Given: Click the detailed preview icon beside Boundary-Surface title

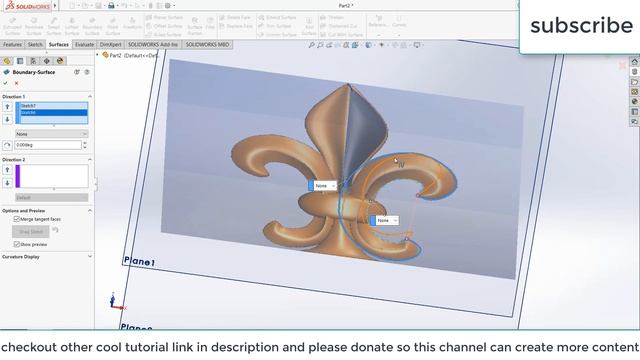Looking at the screenshot, I should click(x=77, y=72).
